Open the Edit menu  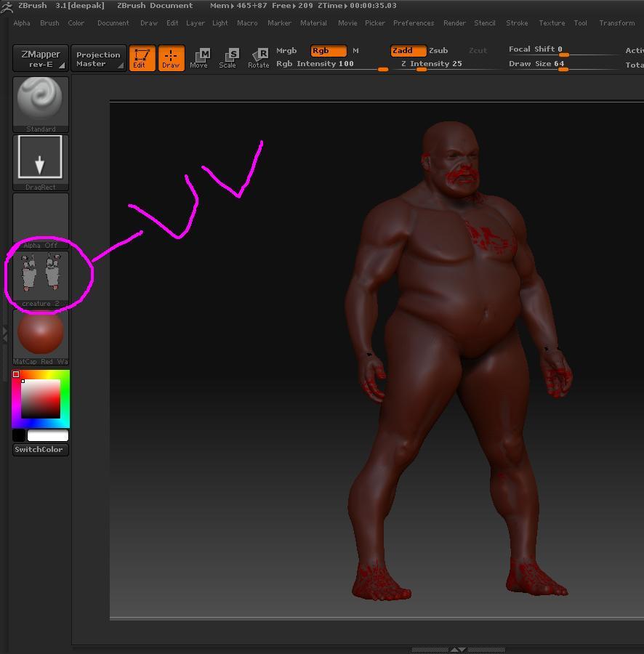172,23
